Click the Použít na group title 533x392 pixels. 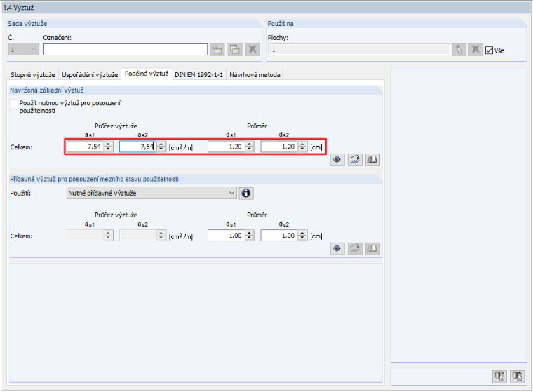click(281, 23)
